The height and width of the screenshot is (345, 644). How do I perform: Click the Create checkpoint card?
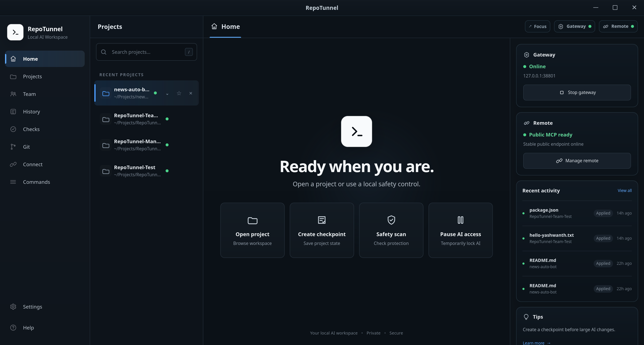322,230
